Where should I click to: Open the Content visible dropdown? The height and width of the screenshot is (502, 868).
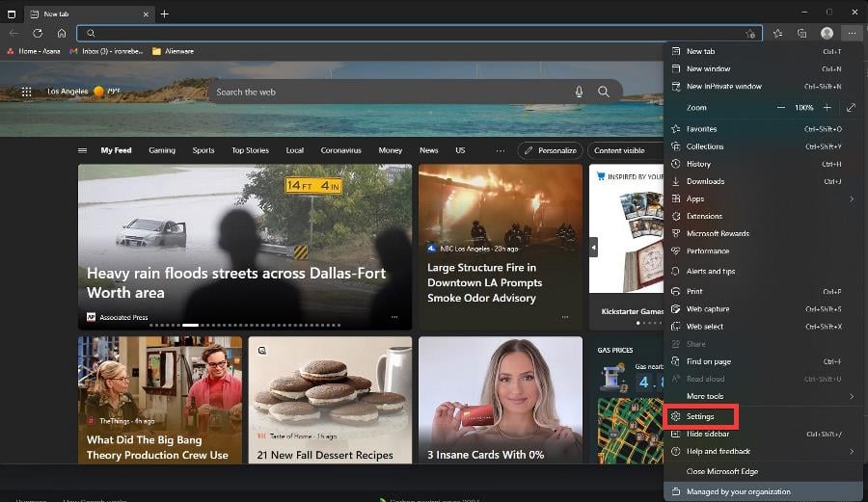(x=626, y=150)
